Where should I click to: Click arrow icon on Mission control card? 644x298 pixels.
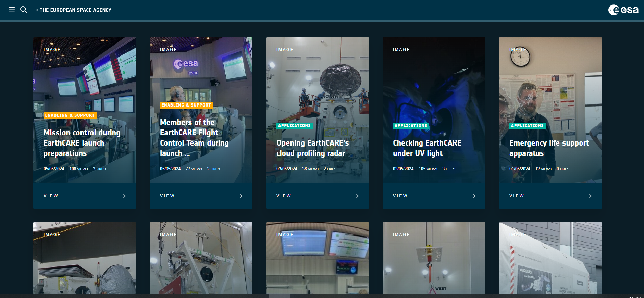[122, 196]
